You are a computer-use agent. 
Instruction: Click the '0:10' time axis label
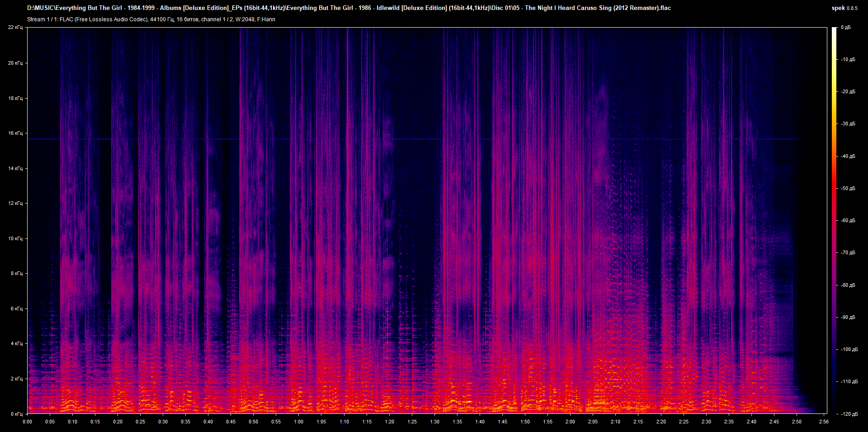(x=72, y=422)
